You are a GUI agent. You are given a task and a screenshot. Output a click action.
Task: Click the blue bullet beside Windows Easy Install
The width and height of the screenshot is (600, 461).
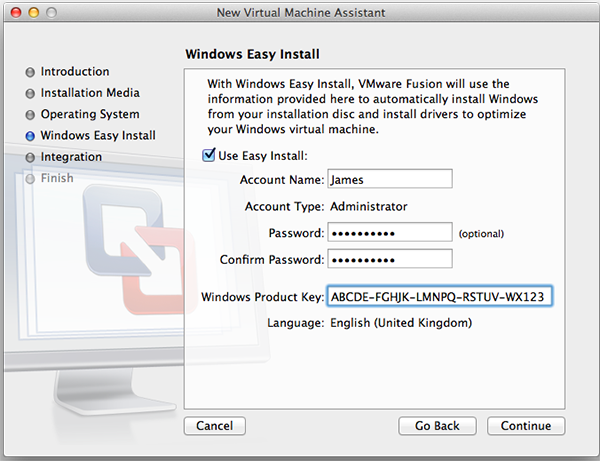point(30,136)
